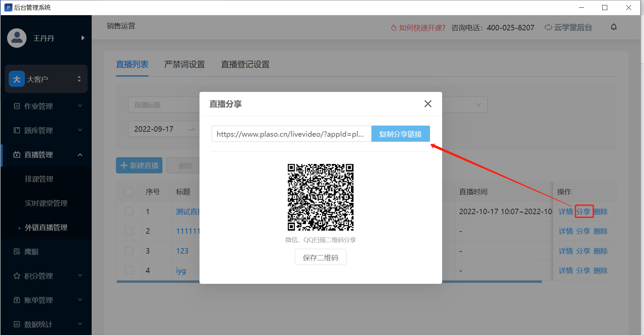Click 分享 for row 4
This screenshot has height=335, width=644.
(x=583, y=270)
